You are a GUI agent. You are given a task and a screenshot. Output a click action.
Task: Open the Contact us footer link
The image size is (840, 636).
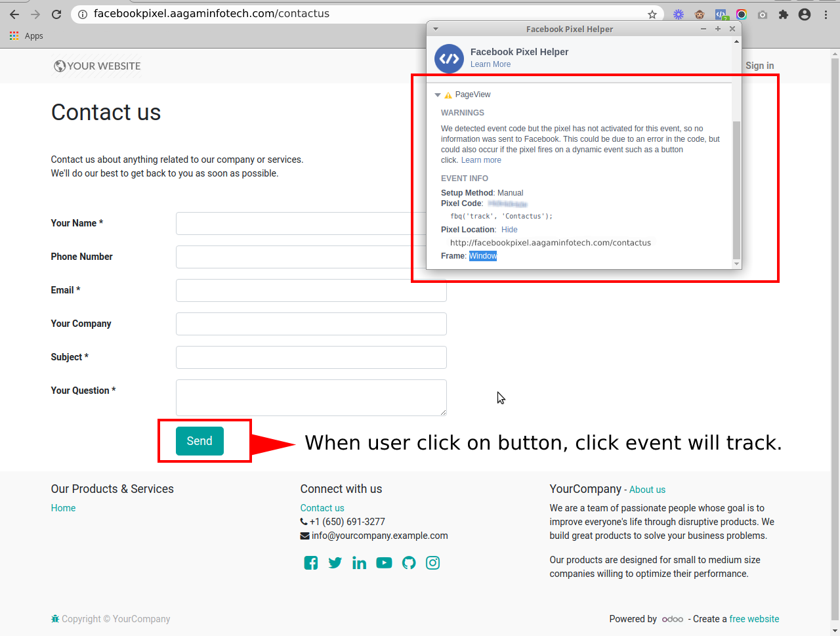(322, 508)
